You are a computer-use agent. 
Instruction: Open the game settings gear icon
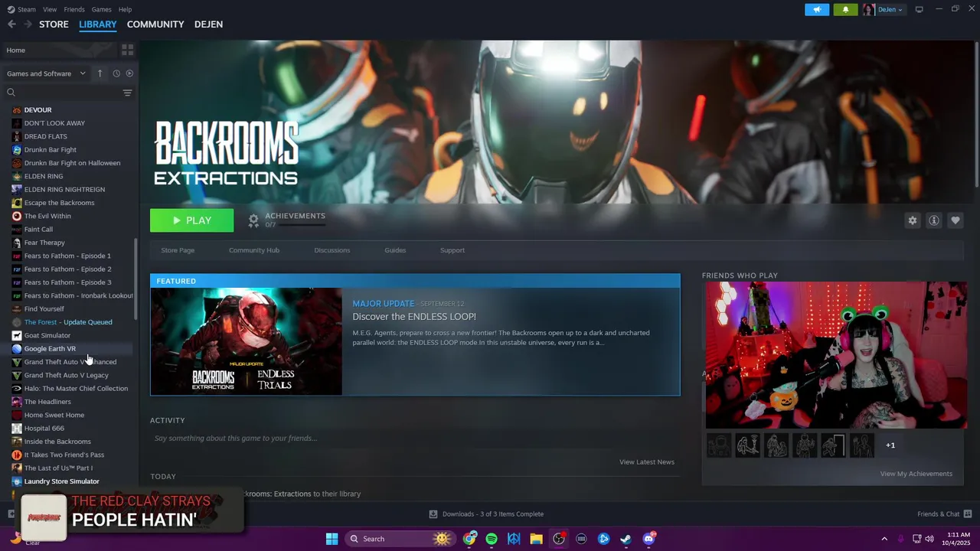point(912,220)
